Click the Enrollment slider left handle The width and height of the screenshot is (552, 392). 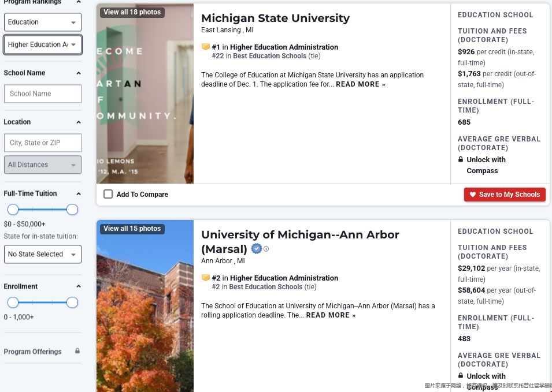(x=13, y=303)
